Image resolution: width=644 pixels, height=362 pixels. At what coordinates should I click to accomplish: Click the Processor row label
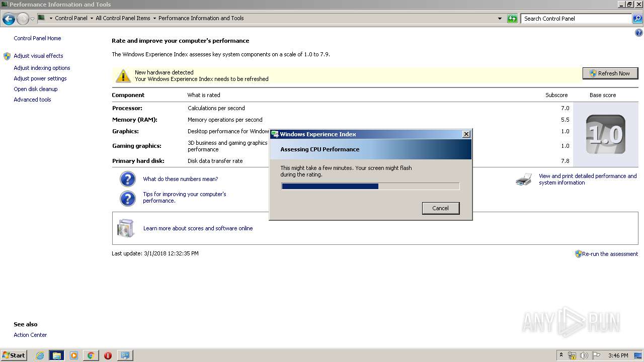point(127,108)
